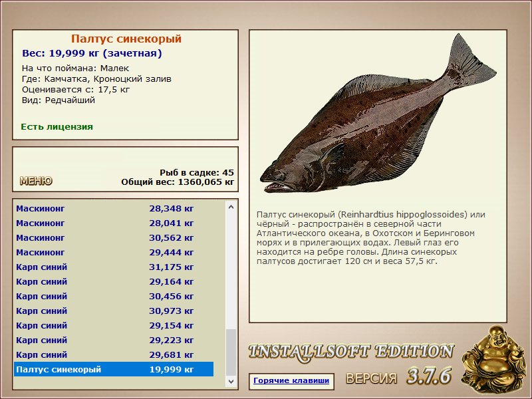Select Маскинонг 28,041 кг row

click(x=114, y=223)
